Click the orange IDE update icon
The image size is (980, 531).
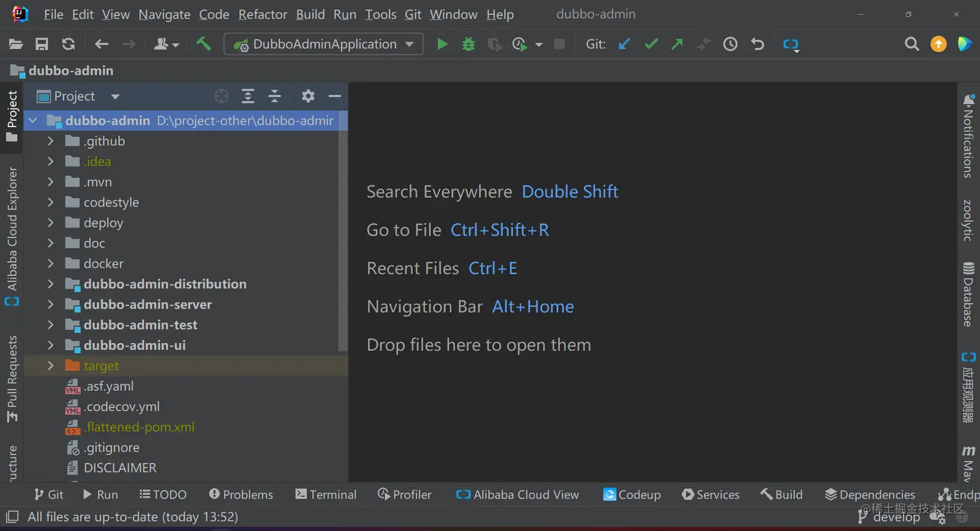(x=939, y=44)
